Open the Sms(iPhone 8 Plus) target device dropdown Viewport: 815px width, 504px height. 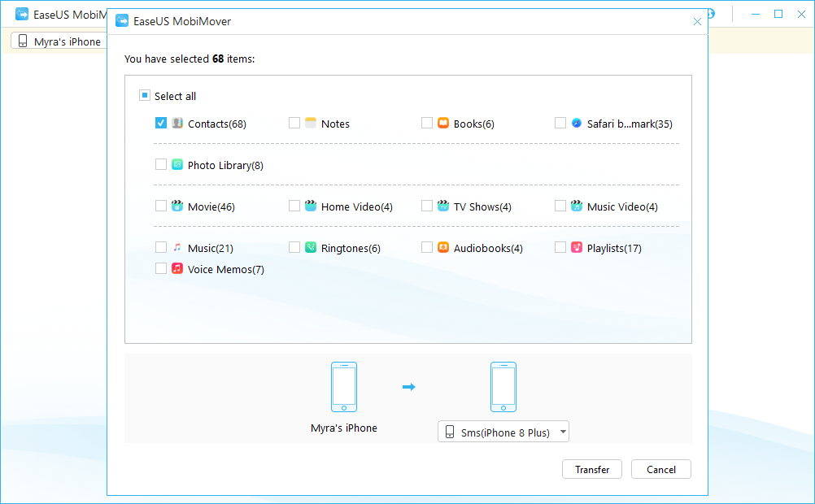(503, 432)
